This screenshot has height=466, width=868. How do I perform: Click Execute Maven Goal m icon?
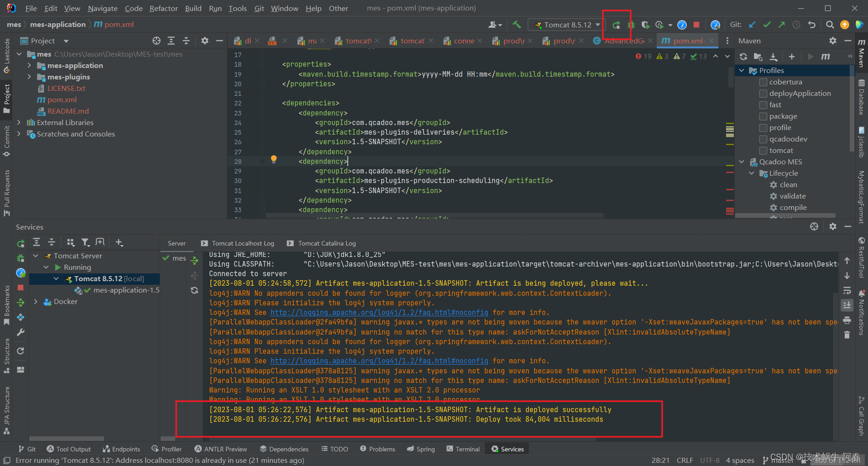point(826,57)
